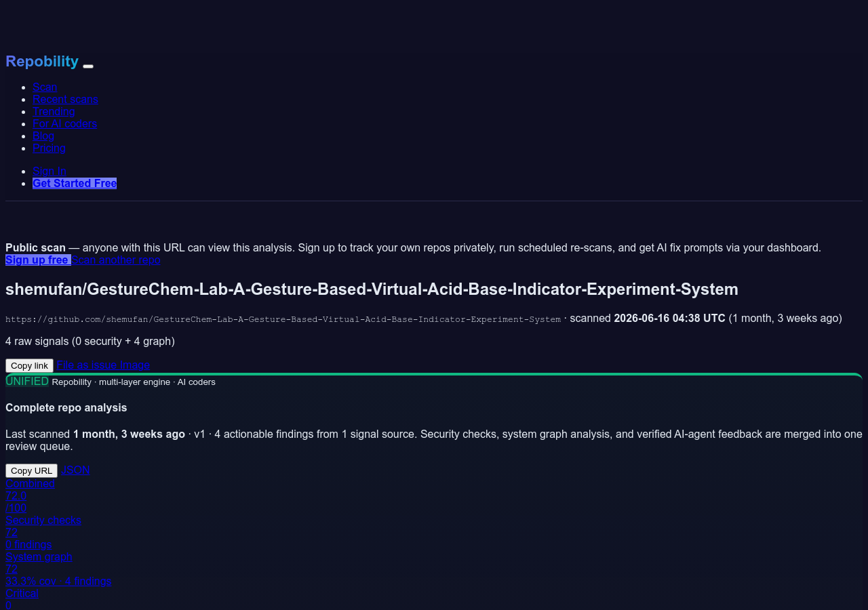
Task: Click the /100 score denominator
Action: (x=16, y=508)
